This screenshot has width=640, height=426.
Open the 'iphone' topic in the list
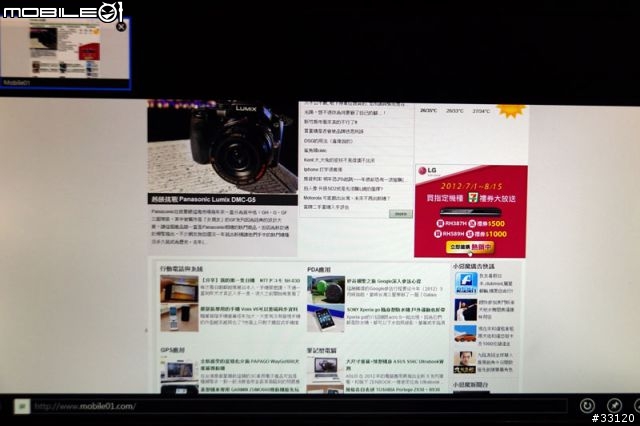point(323,169)
